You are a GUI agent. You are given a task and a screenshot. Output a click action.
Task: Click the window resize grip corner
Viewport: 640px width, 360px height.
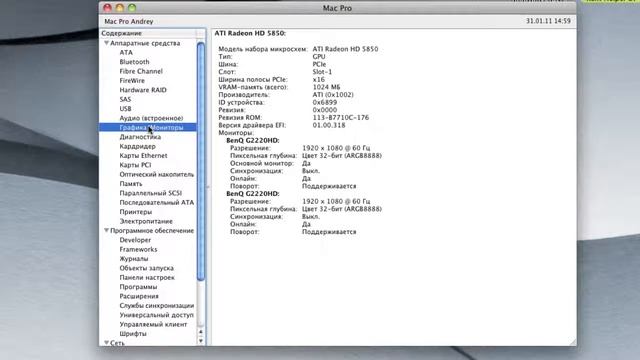click(572, 342)
